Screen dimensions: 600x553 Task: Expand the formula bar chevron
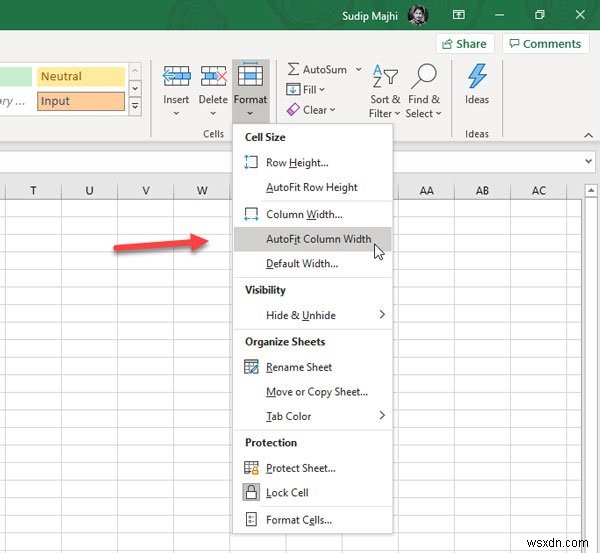point(588,161)
